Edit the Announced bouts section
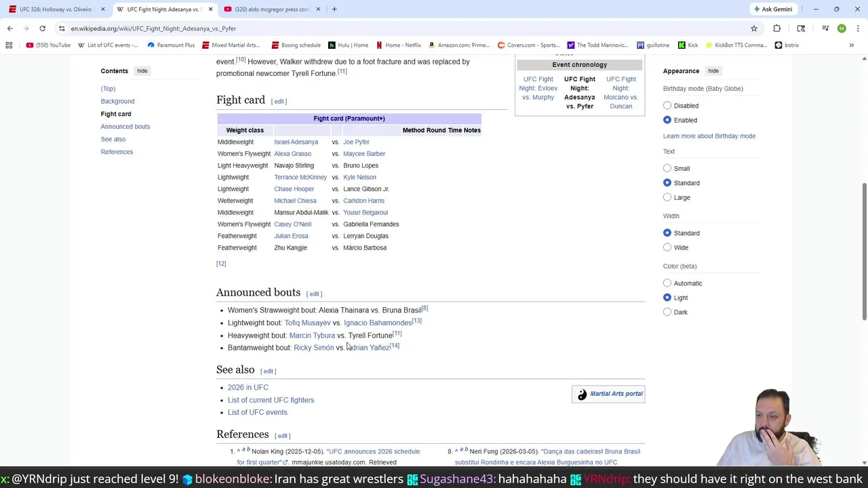The image size is (868, 488). [314, 294]
